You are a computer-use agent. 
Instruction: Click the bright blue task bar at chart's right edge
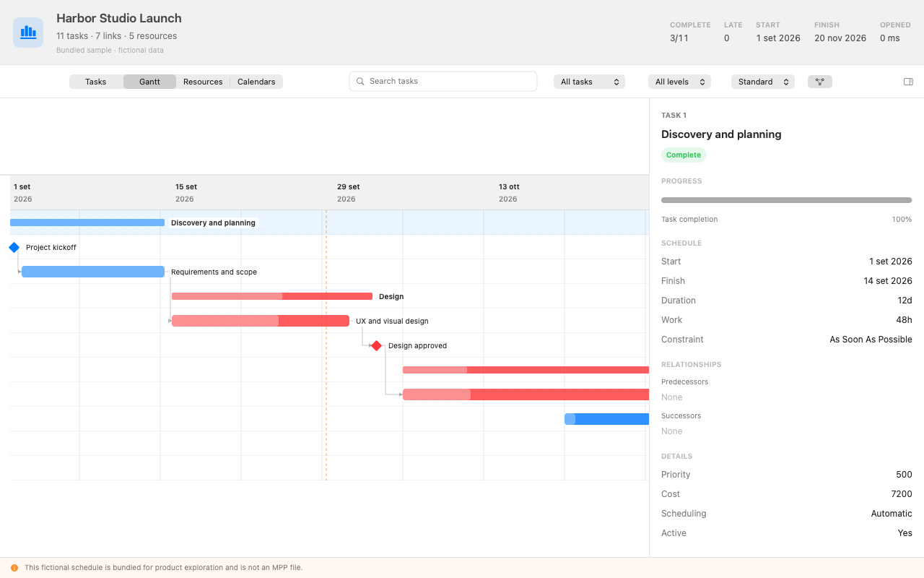(606, 419)
